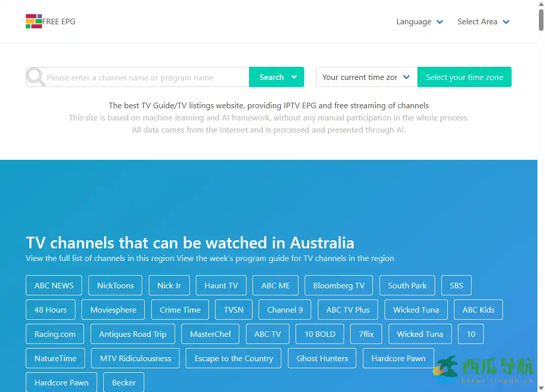Open the Becker program tag
This screenshot has height=392, width=545.
pos(123,383)
